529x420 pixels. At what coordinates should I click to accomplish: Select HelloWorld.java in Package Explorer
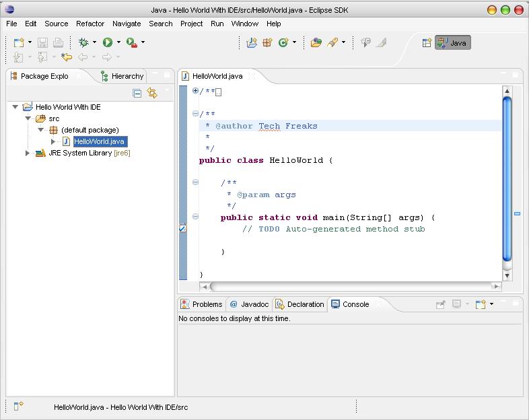(99, 142)
